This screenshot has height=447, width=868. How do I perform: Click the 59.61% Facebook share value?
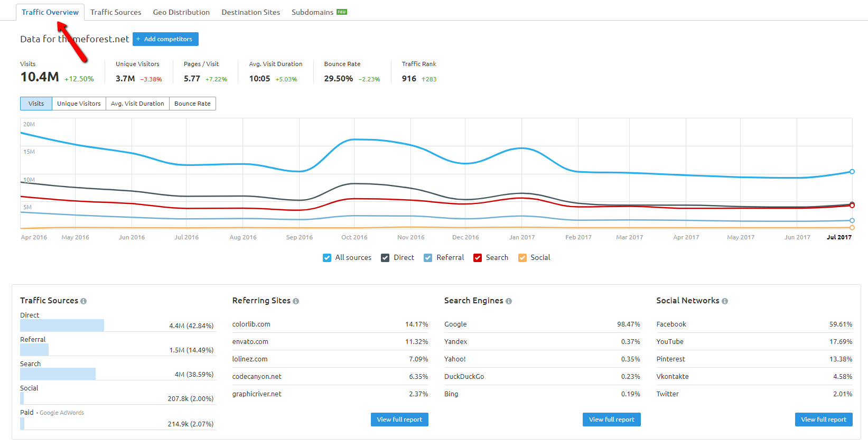point(841,324)
